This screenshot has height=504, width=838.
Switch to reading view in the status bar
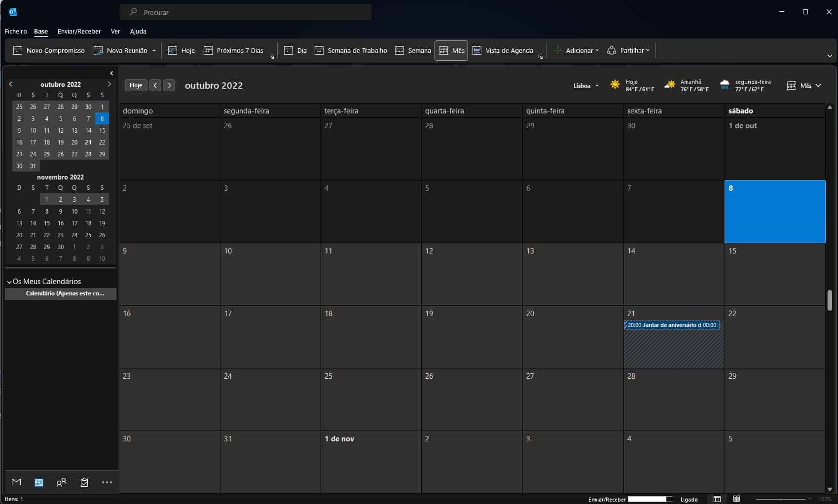736,499
